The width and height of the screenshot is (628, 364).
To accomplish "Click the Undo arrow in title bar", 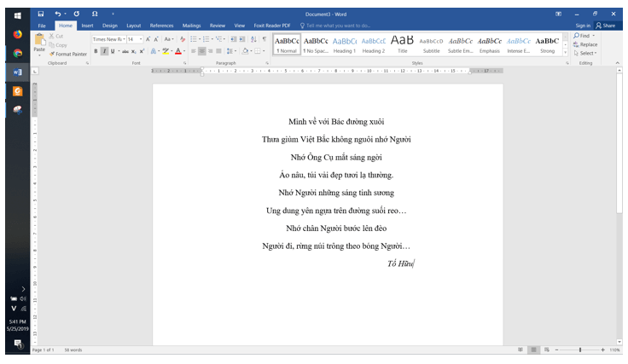I will [x=58, y=14].
